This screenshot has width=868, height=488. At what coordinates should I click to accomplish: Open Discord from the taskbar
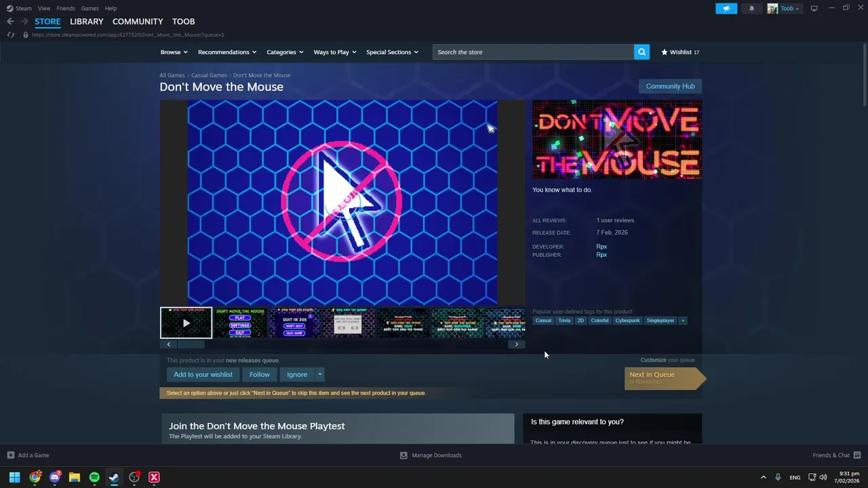click(55, 477)
